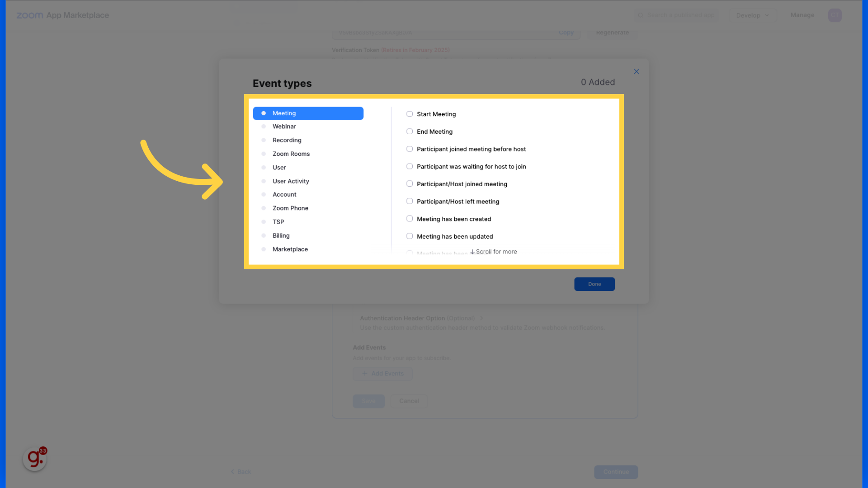Click the Save button
Image resolution: width=868 pixels, height=488 pixels.
pyautogui.click(x=368, y=401)
